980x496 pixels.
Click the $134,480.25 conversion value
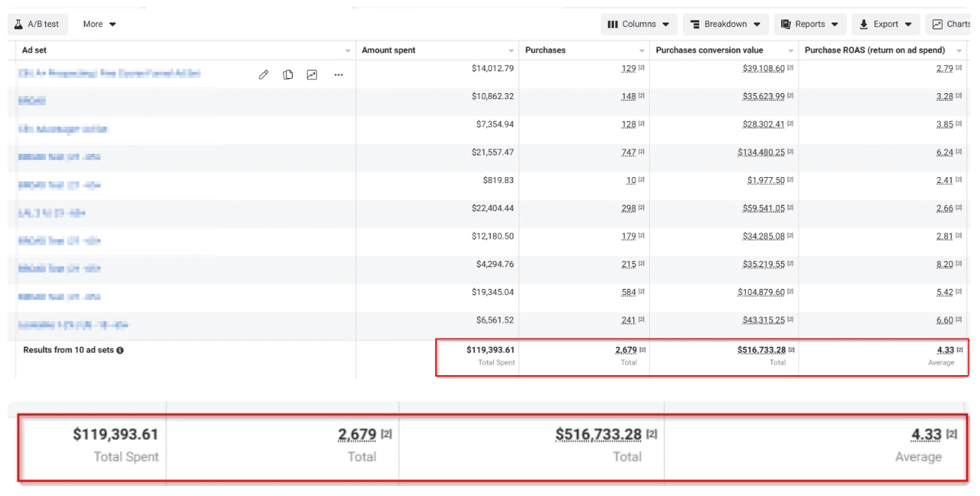click(x=761, y=152)
